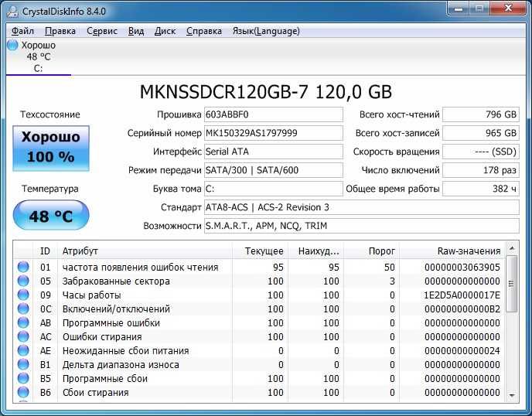532x416 pixels.
Task: Click raw value 1E2D5A0000017E
Action: tap(462, 295)
